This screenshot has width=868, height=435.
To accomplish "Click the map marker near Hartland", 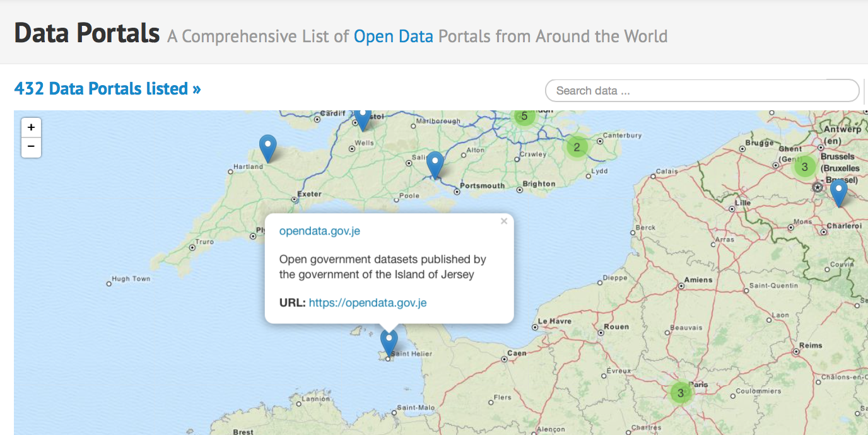I will tap(268, 148).
